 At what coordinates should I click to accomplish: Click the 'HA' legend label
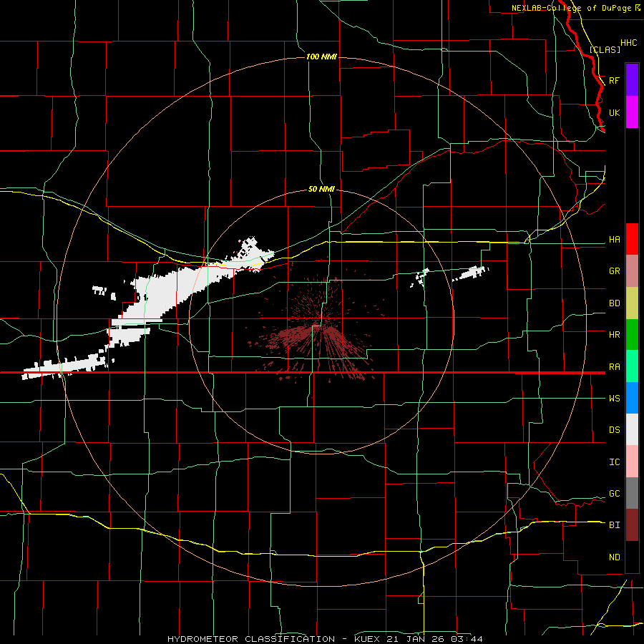pos(615,240)
